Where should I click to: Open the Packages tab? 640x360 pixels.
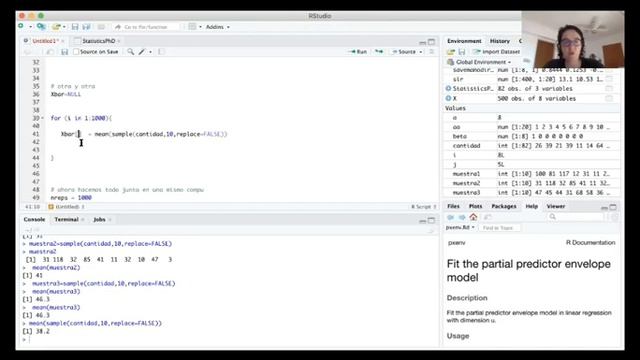pos(504,206)
